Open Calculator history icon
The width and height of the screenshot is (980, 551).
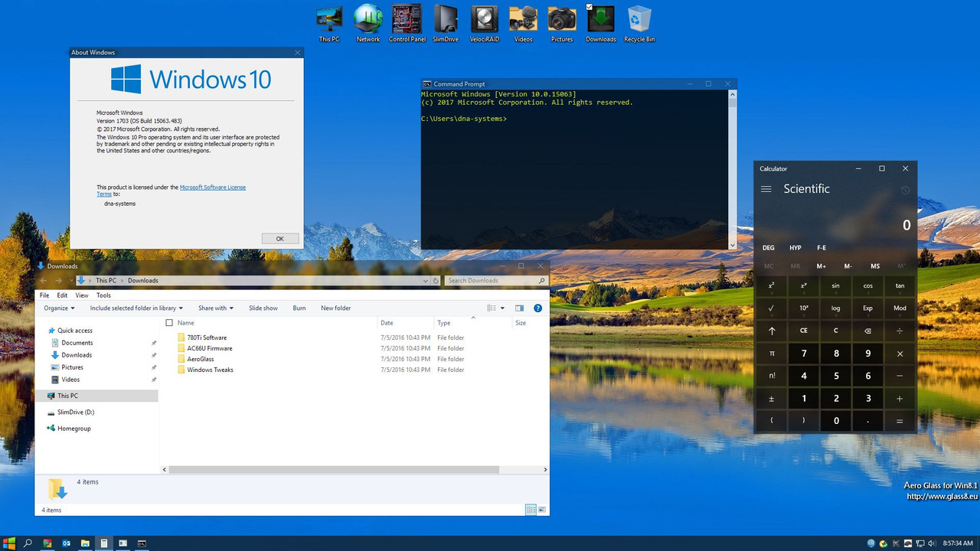pos(906,190)
